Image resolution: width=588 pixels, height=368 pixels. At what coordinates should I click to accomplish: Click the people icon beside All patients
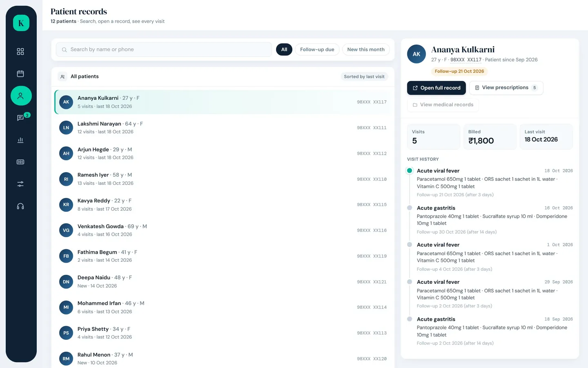(62, 76)
